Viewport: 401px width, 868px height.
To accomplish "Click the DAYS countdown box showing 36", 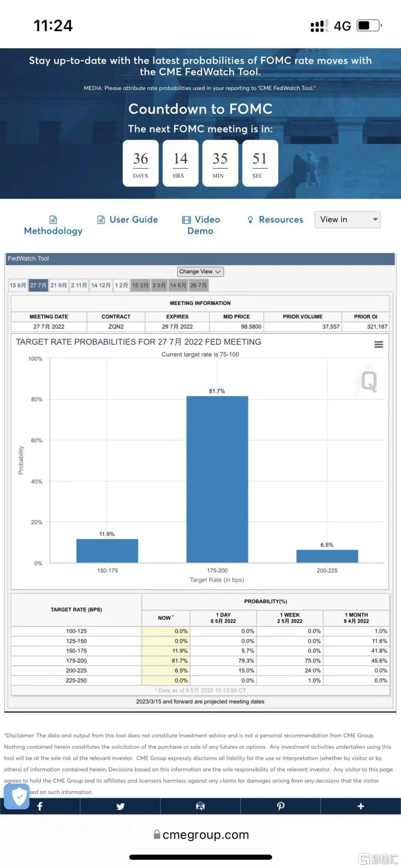I will 141,163.
